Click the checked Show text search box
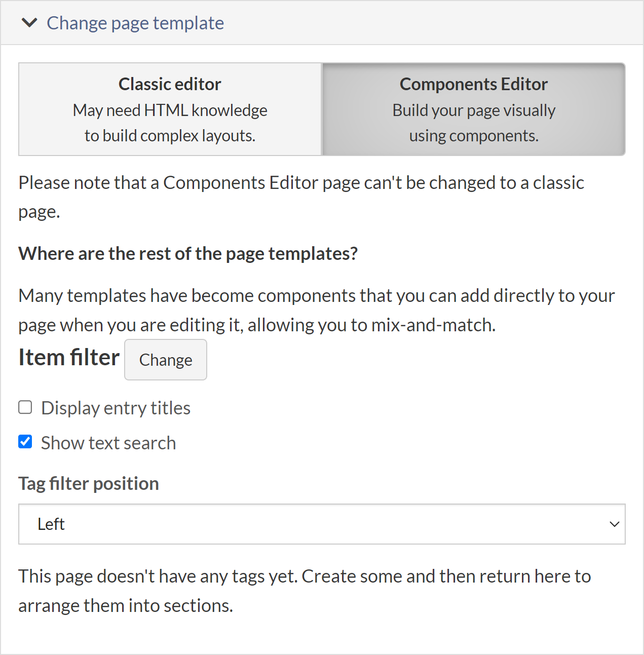 [25, 442]
